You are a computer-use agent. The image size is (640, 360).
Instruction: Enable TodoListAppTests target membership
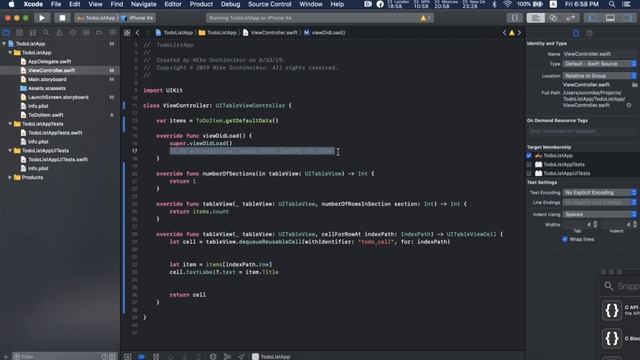(x=529, y=164)
